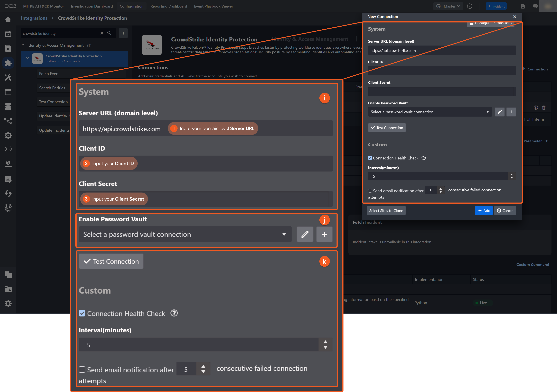Click the plus icon next to password vault dropdown

[511, 112]
